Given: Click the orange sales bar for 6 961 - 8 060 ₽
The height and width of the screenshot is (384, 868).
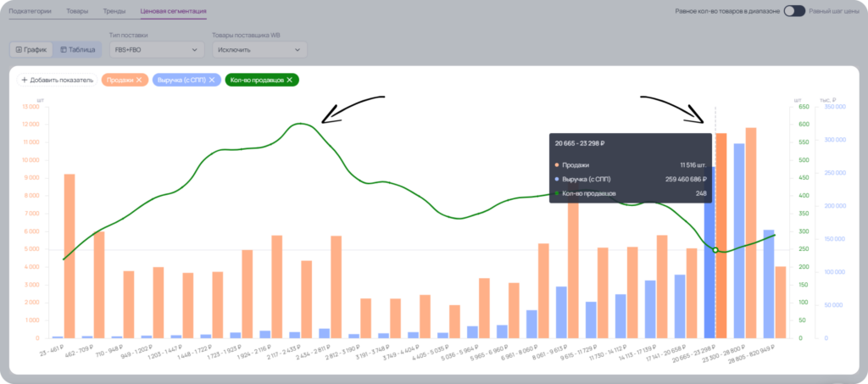Looking at the screenshot, I should coord(543,291).
